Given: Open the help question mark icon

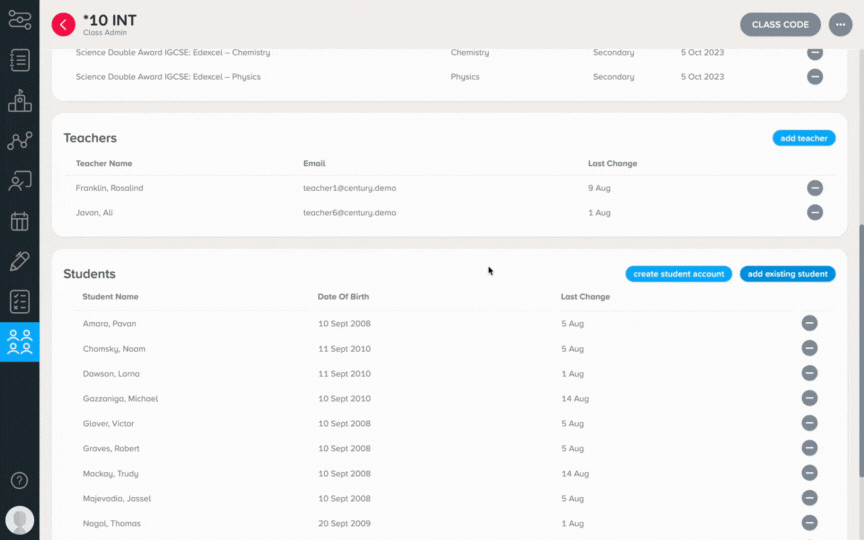Looking at the screenshot, I should pyautogui.click(x=19, y=480).
